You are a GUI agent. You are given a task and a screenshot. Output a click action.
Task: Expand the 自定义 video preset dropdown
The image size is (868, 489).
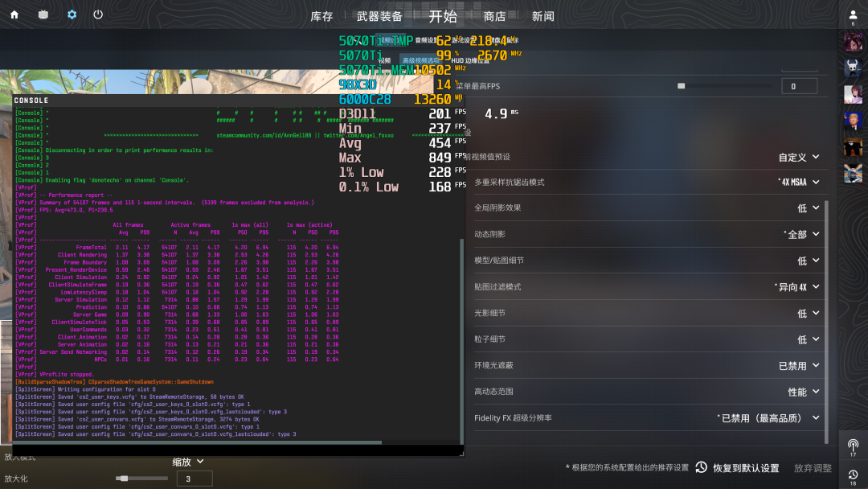(799, 158)
